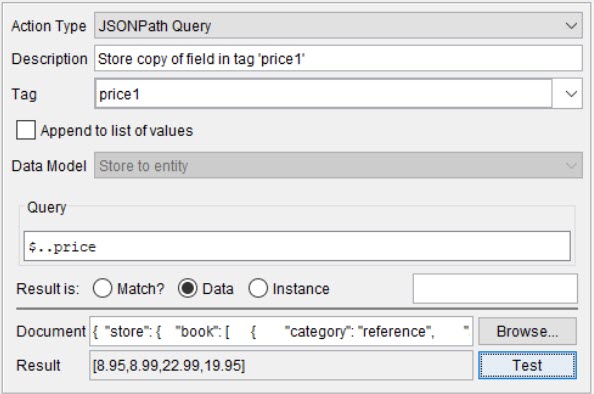Viewport: 594px width, 394px height.
Task: Click the Data Model label
Action: pyautogui.click(x=49, y=166)
